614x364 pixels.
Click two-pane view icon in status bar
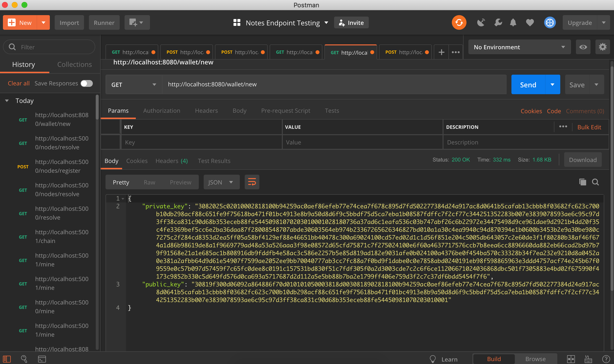(x=571, y=359)
